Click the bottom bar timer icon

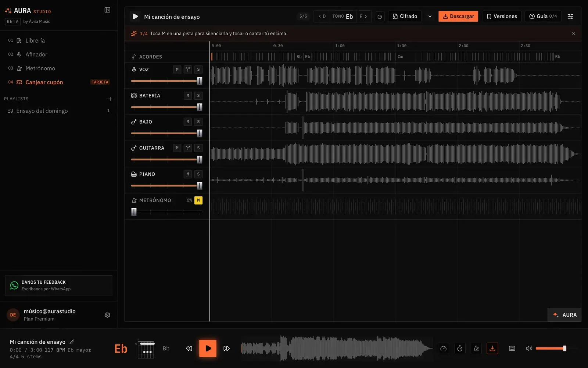coord(460,348)
